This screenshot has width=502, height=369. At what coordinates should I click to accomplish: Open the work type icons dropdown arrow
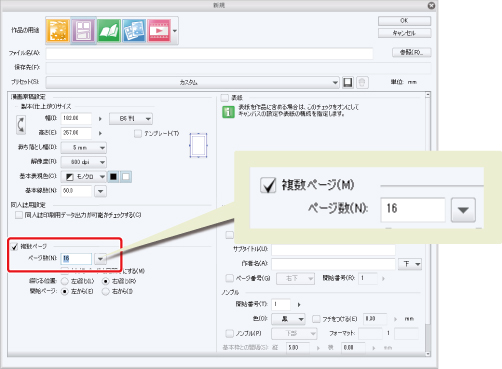tap(175, 31)
